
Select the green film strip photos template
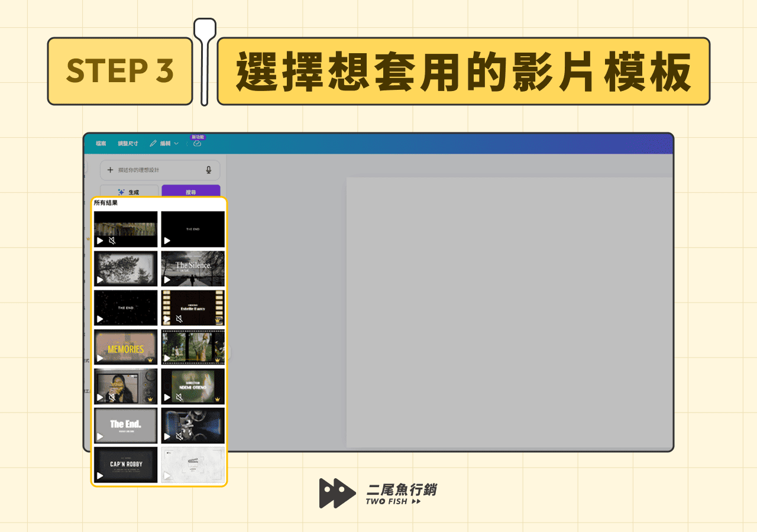(193, 346)
